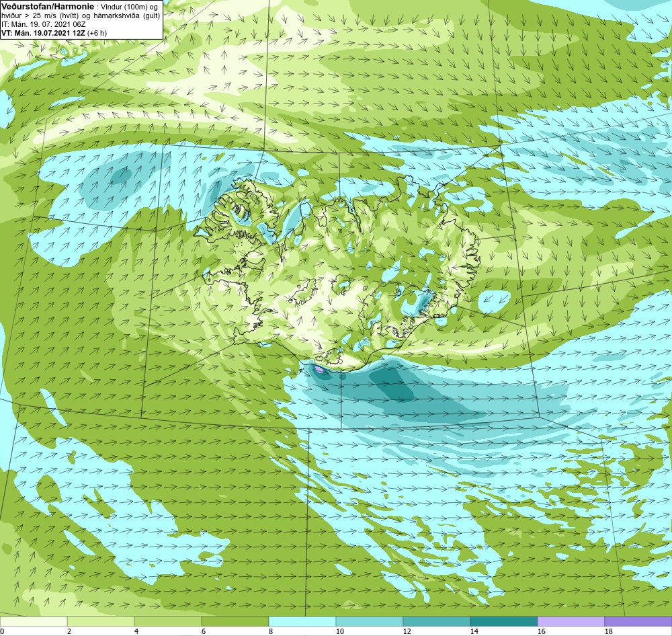Click the 16–18 m/s lavender legend swatch
This screenshot has width=672, height=636.
point(571,621)
